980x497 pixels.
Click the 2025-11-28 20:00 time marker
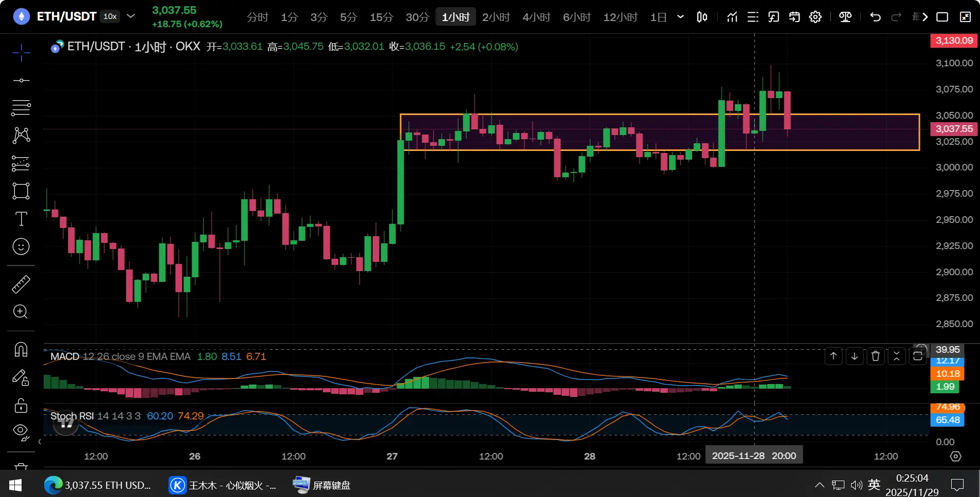tap(754, 456)
